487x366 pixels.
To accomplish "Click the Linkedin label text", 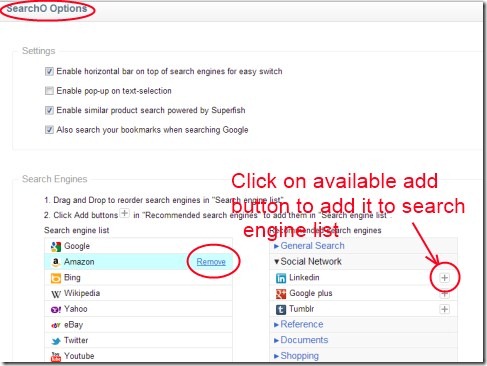I will [x=304, y=277].
